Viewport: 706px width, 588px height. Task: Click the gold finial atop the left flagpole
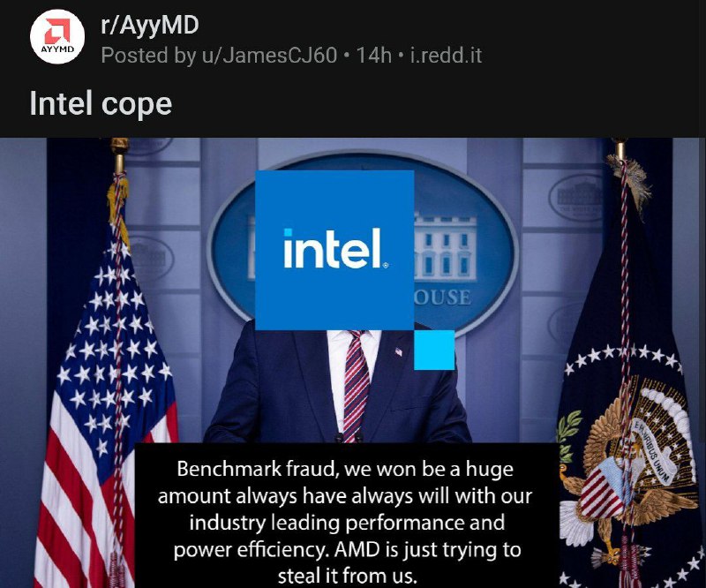(119, 155)
